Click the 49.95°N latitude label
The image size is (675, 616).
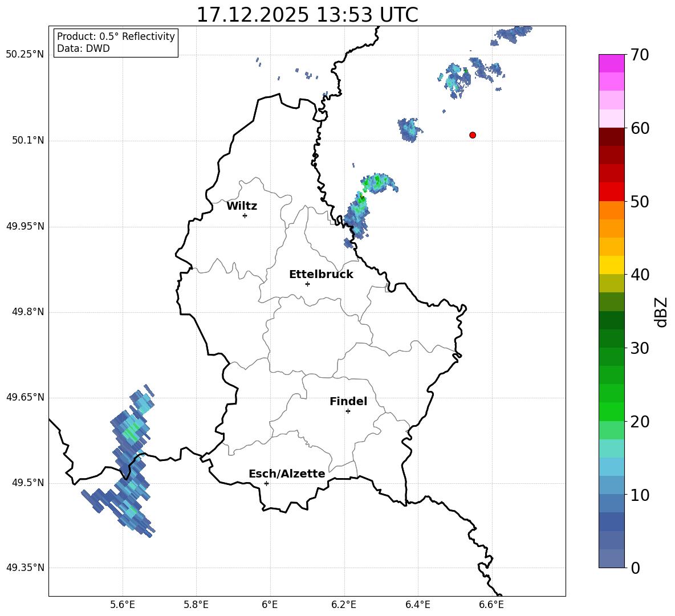(x=25, y=226)
